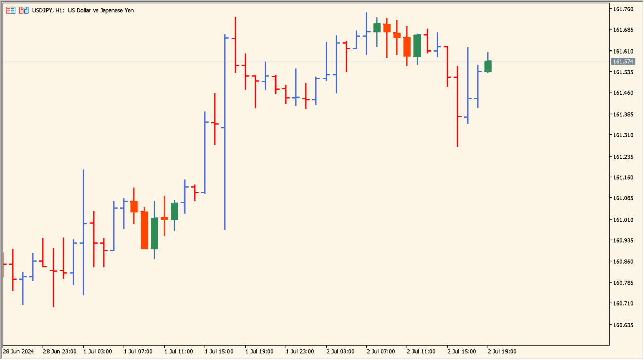Click the 161.535 price scale label
Viewport: 644px width, 360px height.
(x=623, y=72)
